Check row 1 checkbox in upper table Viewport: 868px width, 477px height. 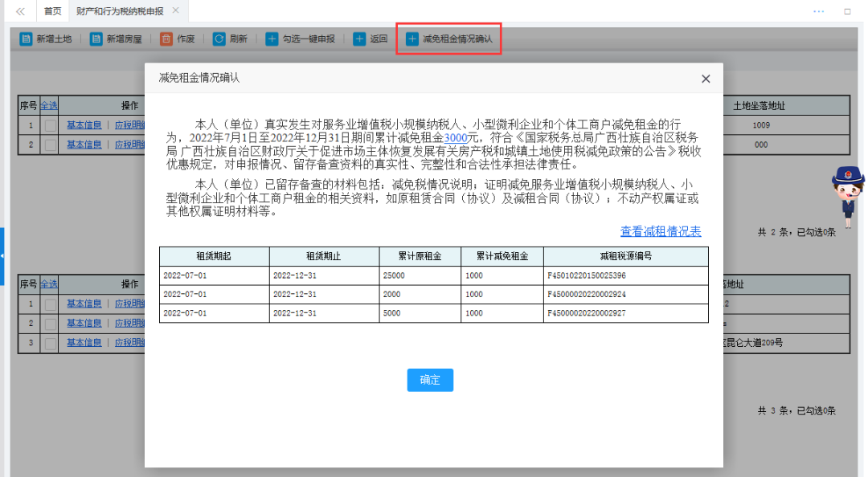[50, 125]
